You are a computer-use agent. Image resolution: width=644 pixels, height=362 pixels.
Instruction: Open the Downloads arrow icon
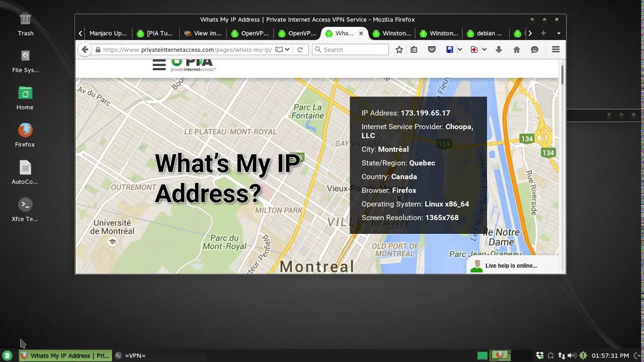(x=499, y=49)
